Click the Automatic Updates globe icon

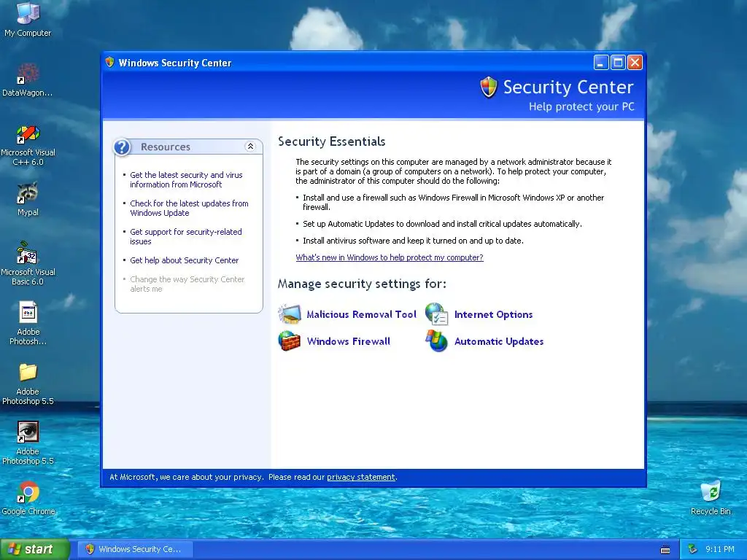tap(436, 341)
